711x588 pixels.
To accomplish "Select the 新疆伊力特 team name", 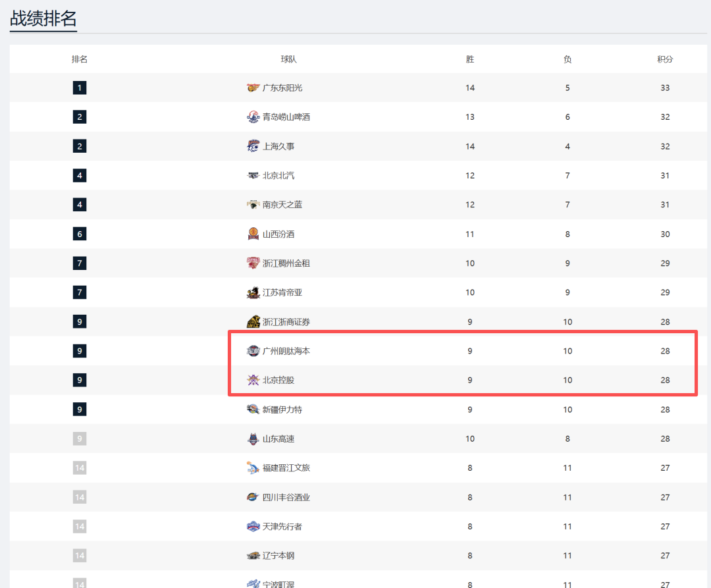I will pyautogui.click(x=282, y=410).
